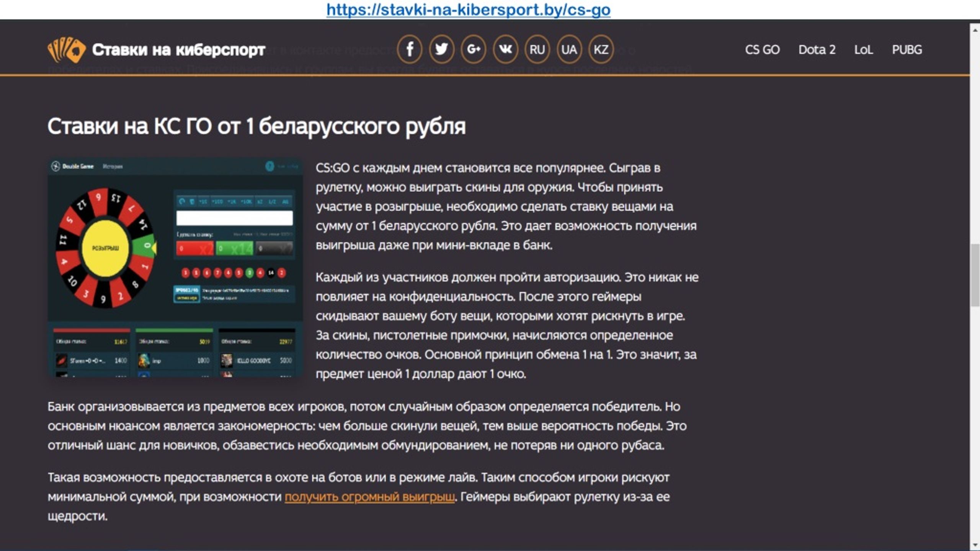The image size is (980, 551).
Task: Open Ставки на киберспорт home title
Action: point(178,50)
